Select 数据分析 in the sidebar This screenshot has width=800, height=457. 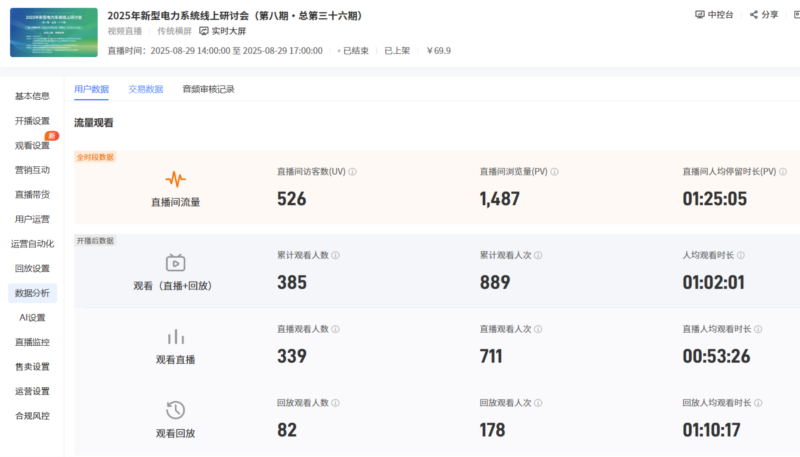pyautogui.click(x=32, y=293)
